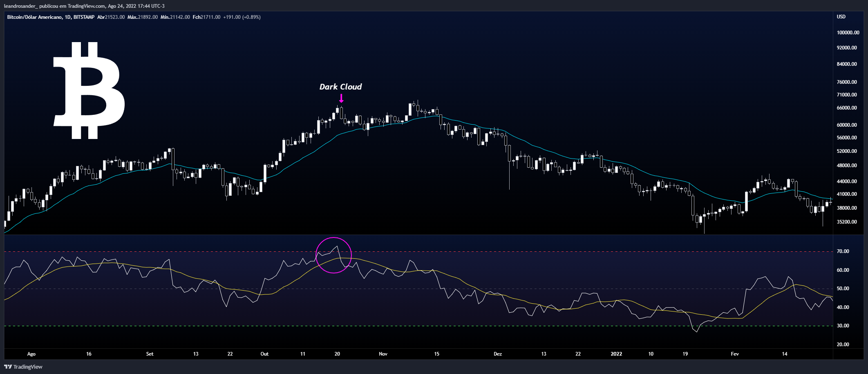
Task: Click the 70.00 RSI axis label
Action: pyautogui.click(x=843, y=251)
